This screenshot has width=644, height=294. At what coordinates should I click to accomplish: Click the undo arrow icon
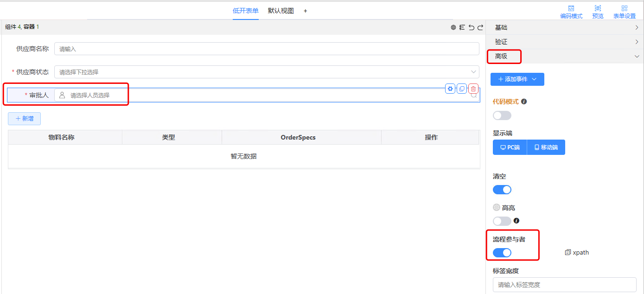471,27
